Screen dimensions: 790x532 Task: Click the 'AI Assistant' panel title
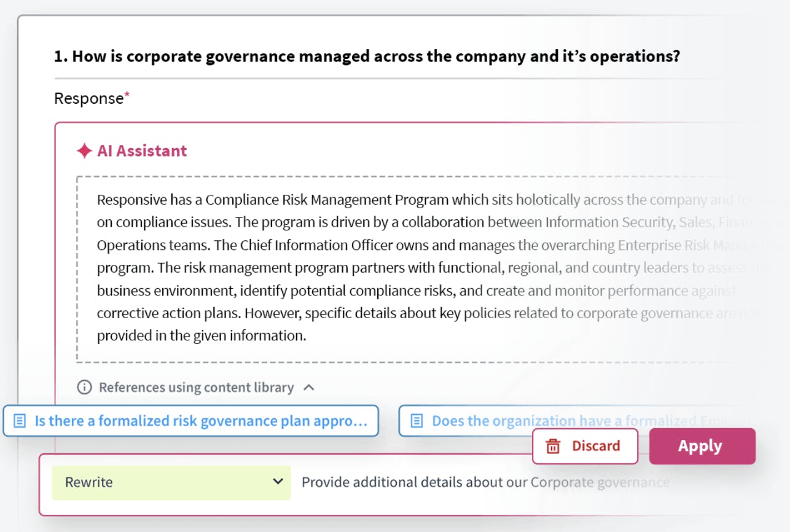pyautogui.click(x=142, y=151)
